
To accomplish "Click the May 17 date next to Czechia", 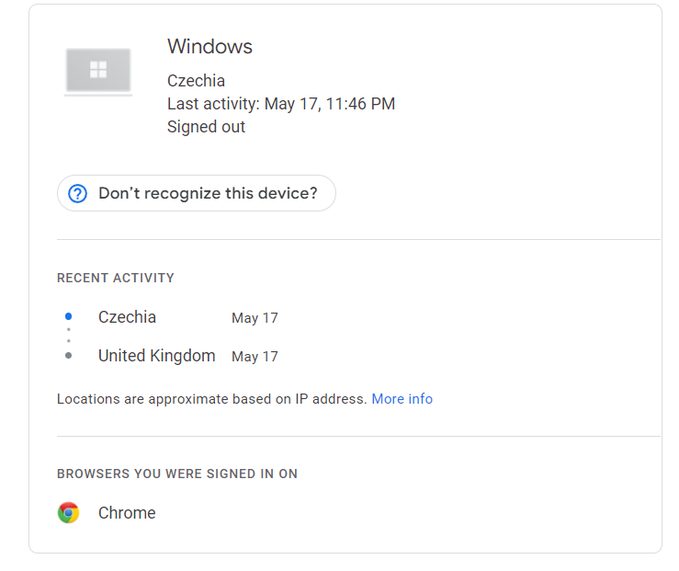I will coord(255,318).
